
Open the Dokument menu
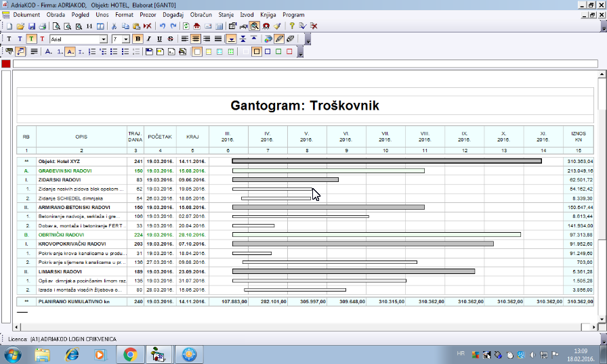(26, 15)
